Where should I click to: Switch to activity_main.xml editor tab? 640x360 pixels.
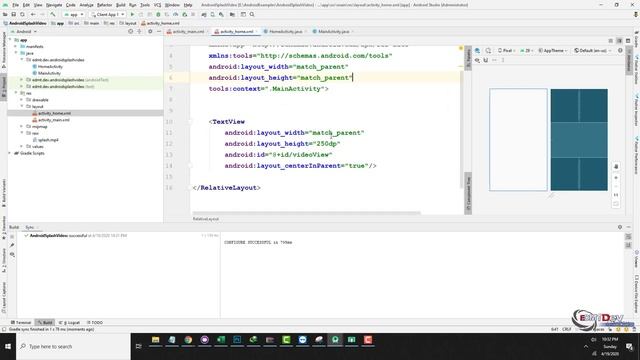[187, 31]
